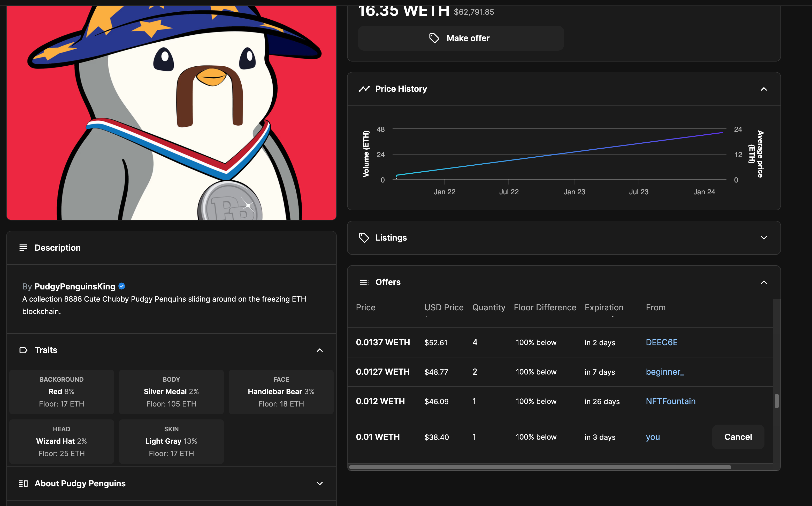Click the blue verified badge
The image size is (812, 506).
(122, 286)
